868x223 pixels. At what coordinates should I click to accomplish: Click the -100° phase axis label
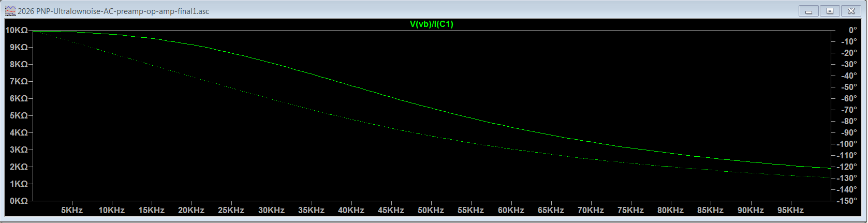pyautogui.click(x=847, y=144)
